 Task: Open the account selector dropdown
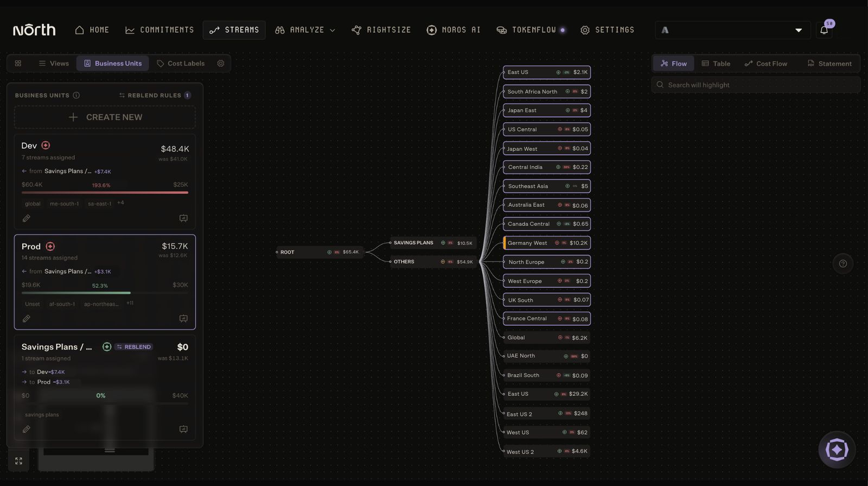click(733, 30)
